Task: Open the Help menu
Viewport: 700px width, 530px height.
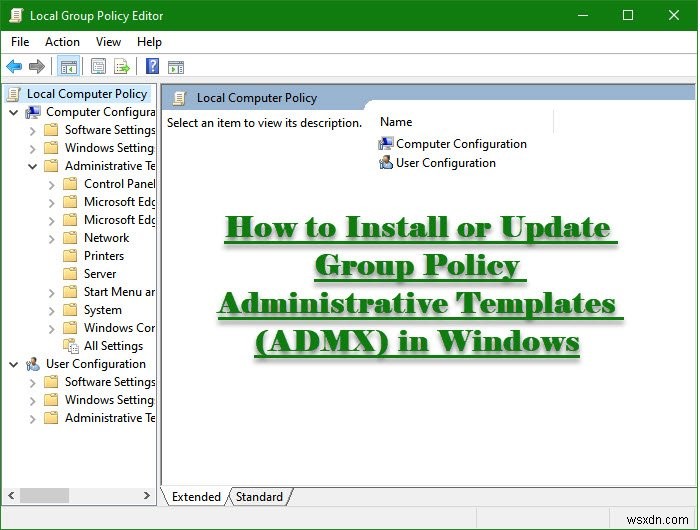Action: click(150, 42)
